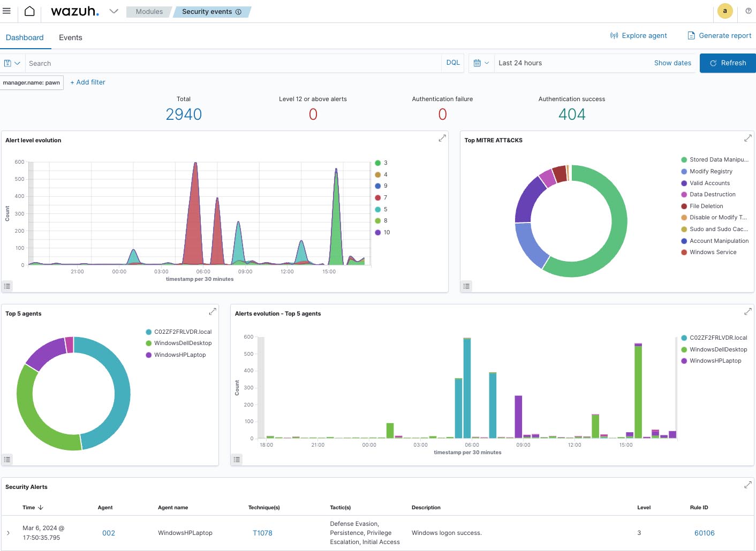
Task: Select Sudo and Sudo Cac... legend item
Action: (x=714, y=229)
